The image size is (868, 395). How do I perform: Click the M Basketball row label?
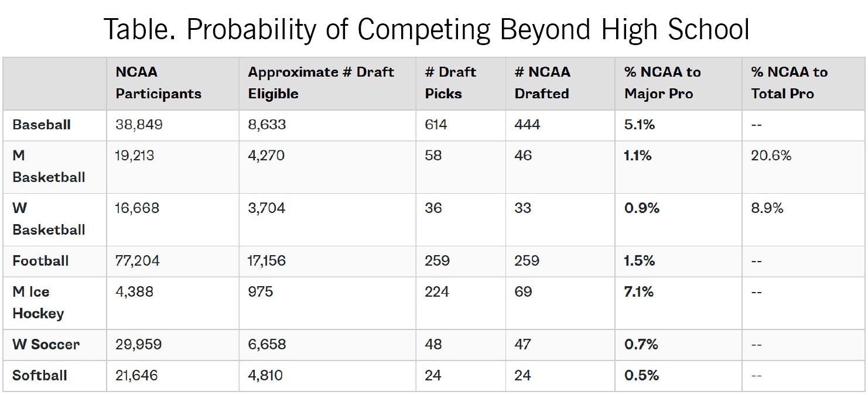pyautogui.click(x=49, y=166)
